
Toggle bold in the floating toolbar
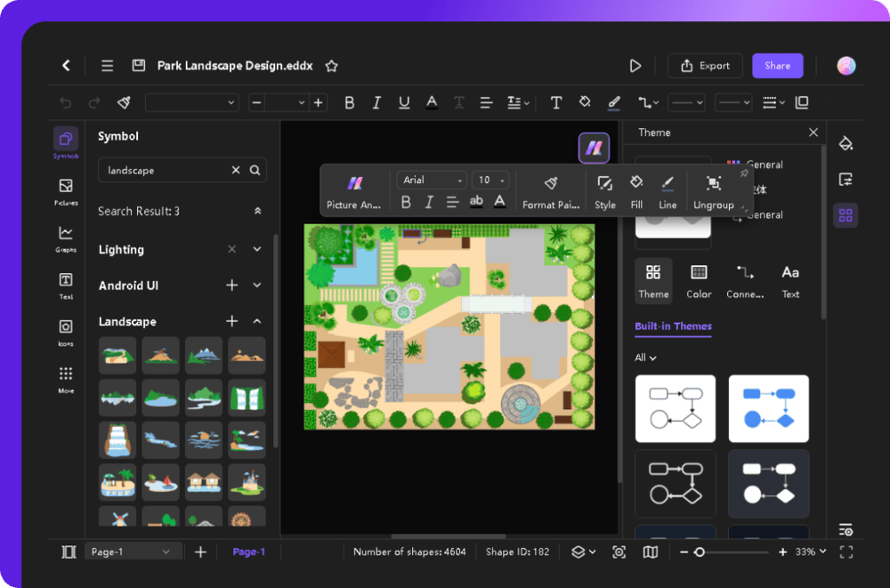406,202
